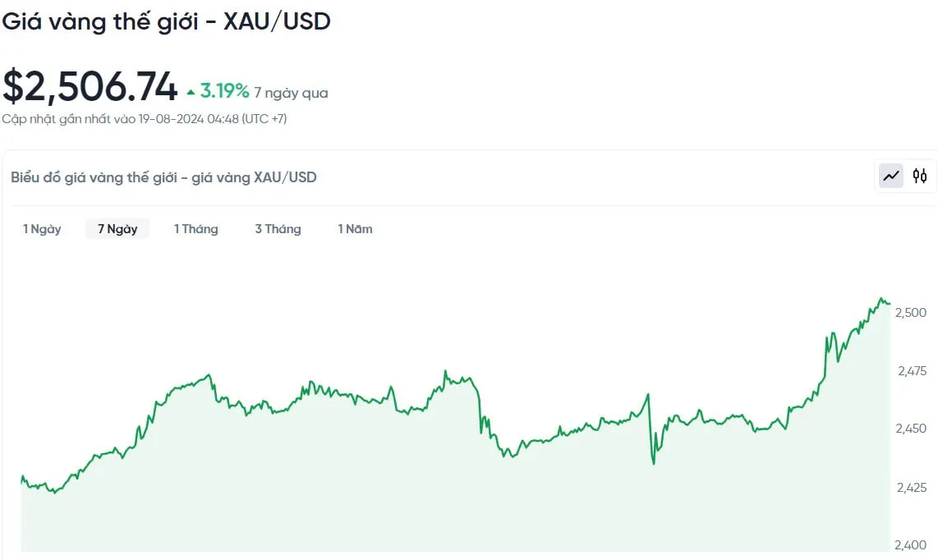Click the $2,506.74 price value

[90, 86]
